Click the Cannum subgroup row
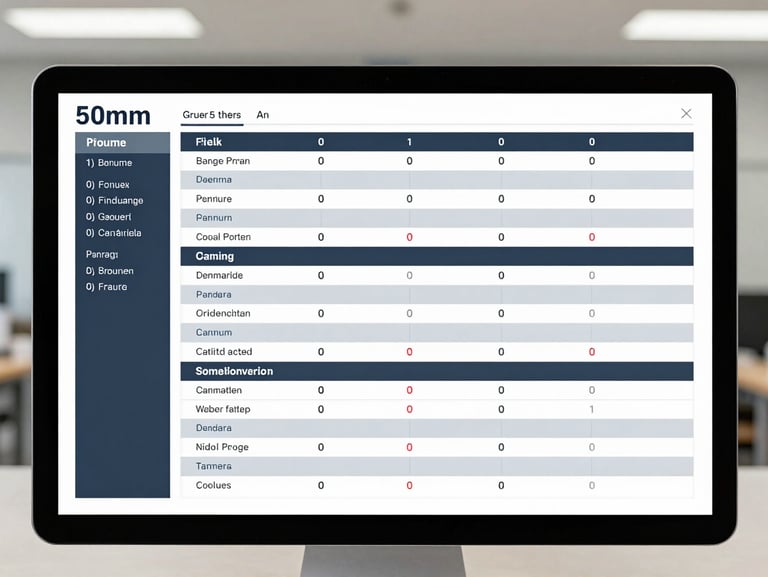This screenshot has height=577, width=768. (437, 333)
